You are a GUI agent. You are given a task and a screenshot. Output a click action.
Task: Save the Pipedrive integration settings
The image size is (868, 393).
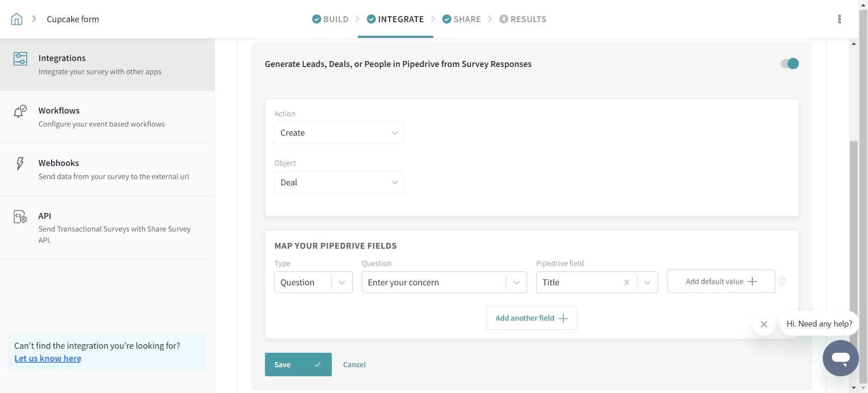coord(298,365)
